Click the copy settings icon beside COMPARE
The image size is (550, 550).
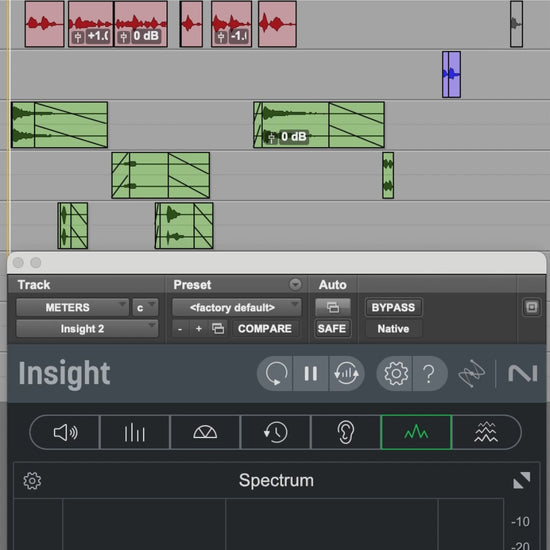coord(218,329)
